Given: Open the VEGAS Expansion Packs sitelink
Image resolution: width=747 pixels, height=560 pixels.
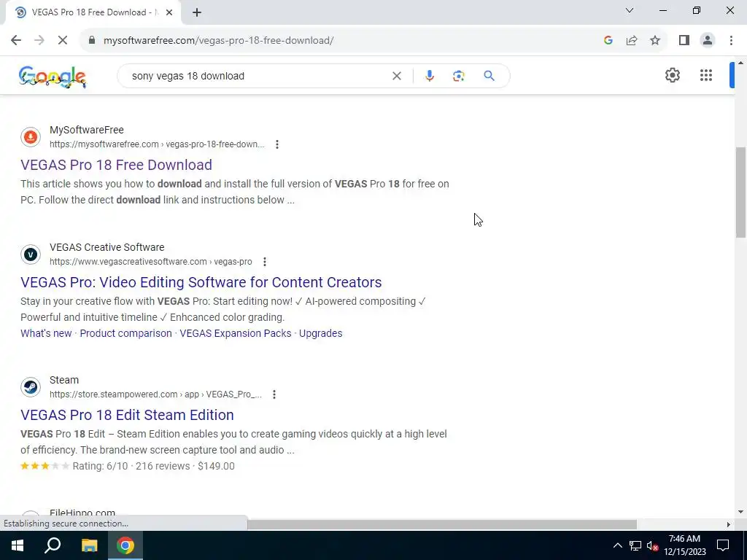Looking at the screenshot, I should pyautogui.click(x=236, y=333).
